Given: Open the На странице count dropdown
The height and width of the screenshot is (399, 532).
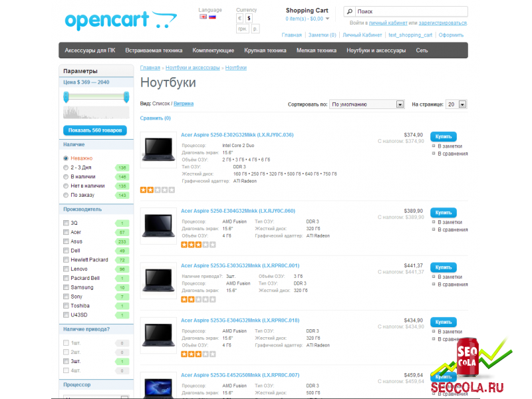Looking at the screenshot, I should tap(456, 104).
